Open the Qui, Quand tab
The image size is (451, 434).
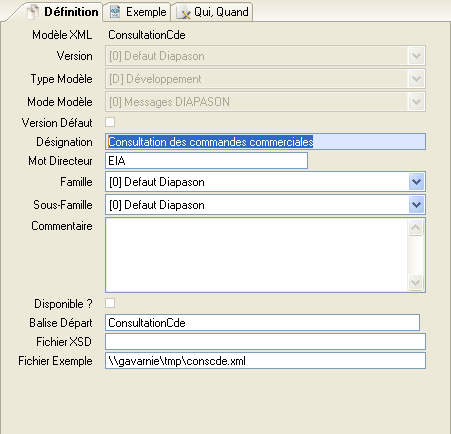click(x=212, y=12)
